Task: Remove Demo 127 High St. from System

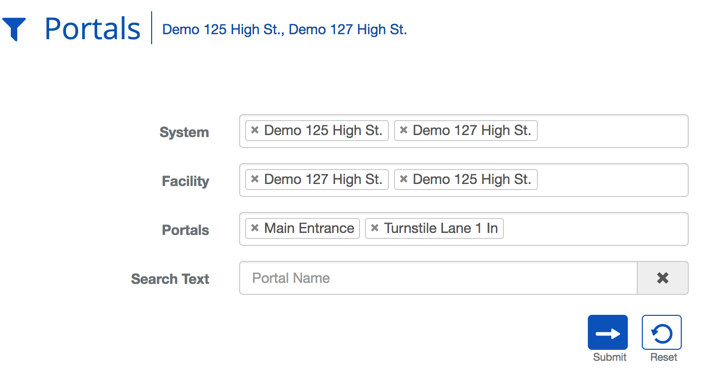Action: (x=404, y=130)
